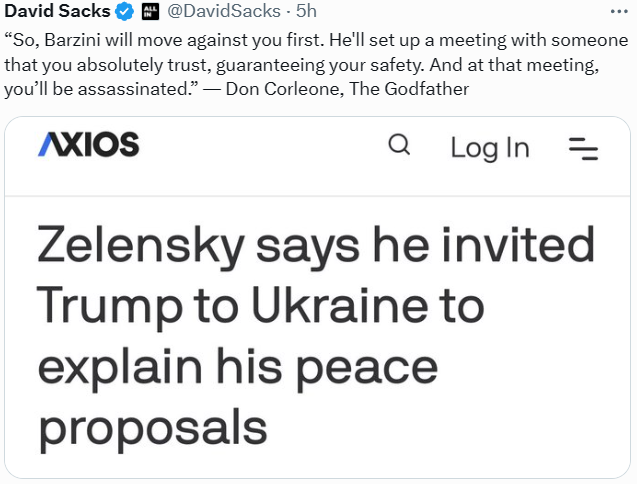Open the embedded Axios screenshot image
Screen dimensions: 637x484
click(x=318, y=300)
